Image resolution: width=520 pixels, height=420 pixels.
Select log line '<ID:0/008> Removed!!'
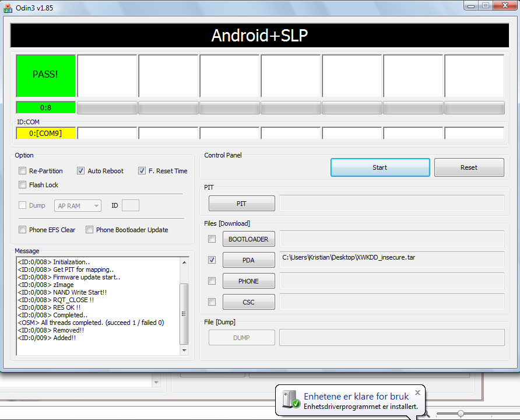pyautogui.click(x=51, y=330)
